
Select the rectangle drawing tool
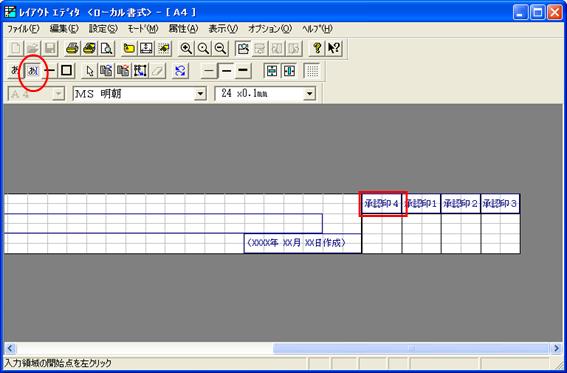click(67, 71)
